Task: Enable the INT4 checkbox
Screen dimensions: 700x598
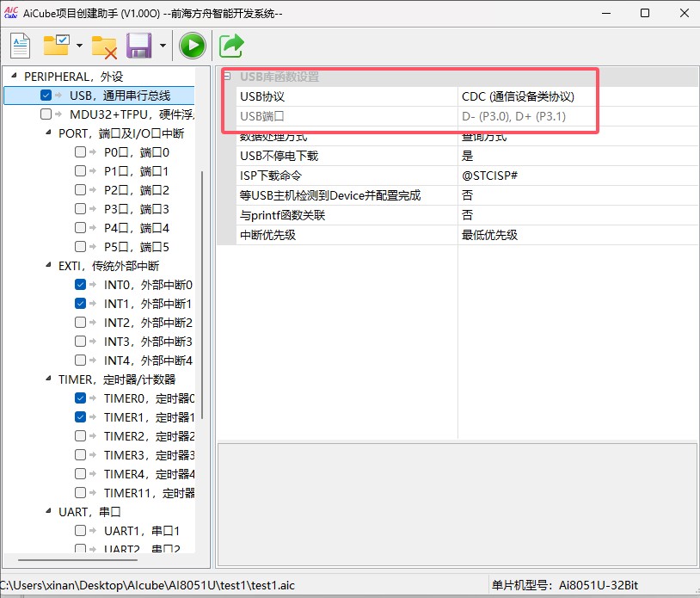Action: [x=80, y=360]
